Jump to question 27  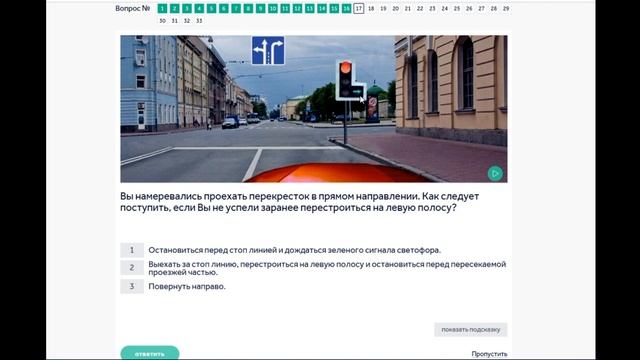point(481,9)
